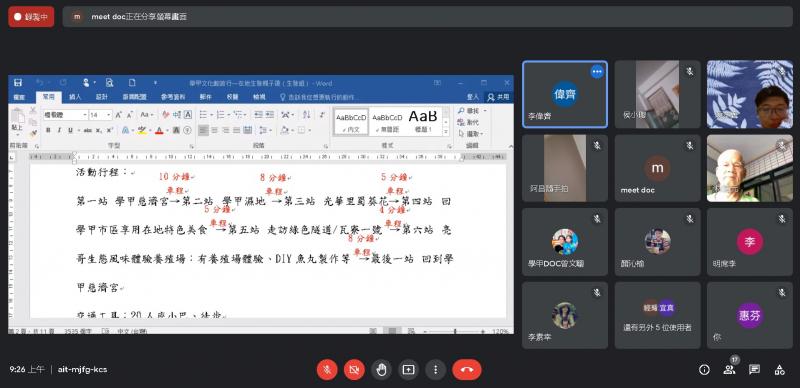Image resolution: width=800 pixels, height=388 pixels.
Task: Open the present screen option
Action: tap(408, 370)
